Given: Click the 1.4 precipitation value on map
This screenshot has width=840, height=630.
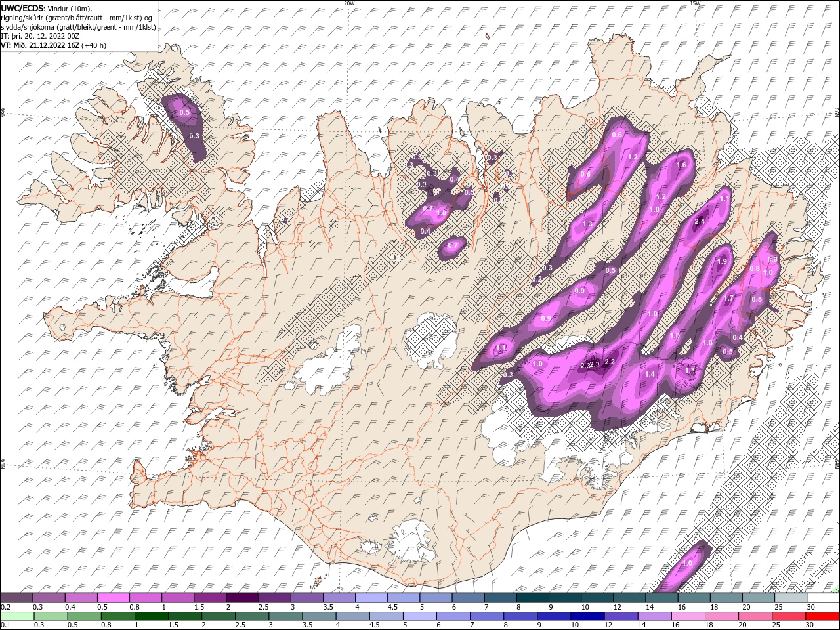Looking at the screenshot, I should 650,374.
